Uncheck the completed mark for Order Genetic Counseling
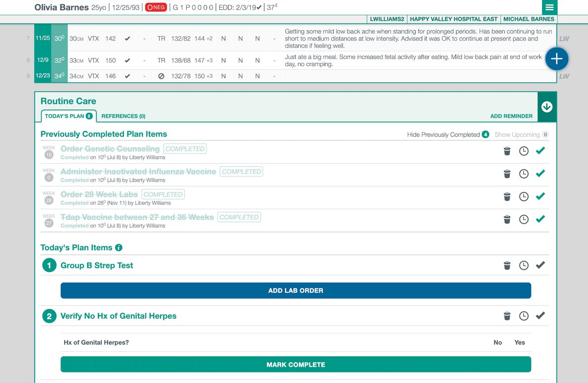Viewport: 588px width, 383px height. click(x=540, y=151)
